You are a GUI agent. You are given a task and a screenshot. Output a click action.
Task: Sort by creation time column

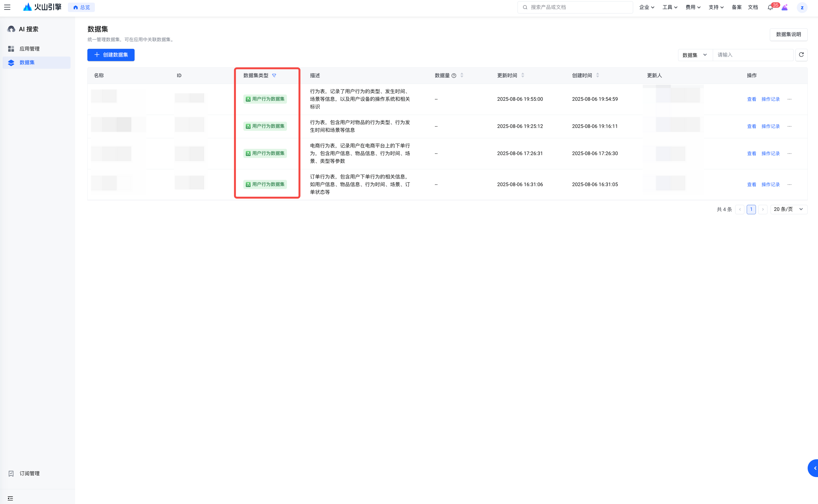tap(597, 75)
